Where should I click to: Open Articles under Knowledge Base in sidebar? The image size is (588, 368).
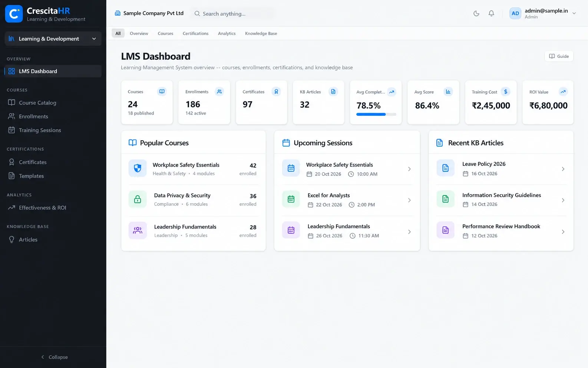coord(53,240)
